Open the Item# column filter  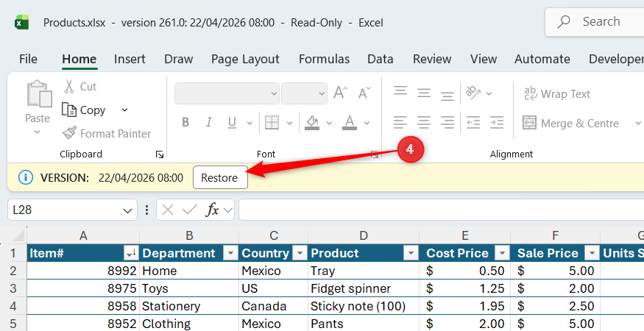(132, 253)
